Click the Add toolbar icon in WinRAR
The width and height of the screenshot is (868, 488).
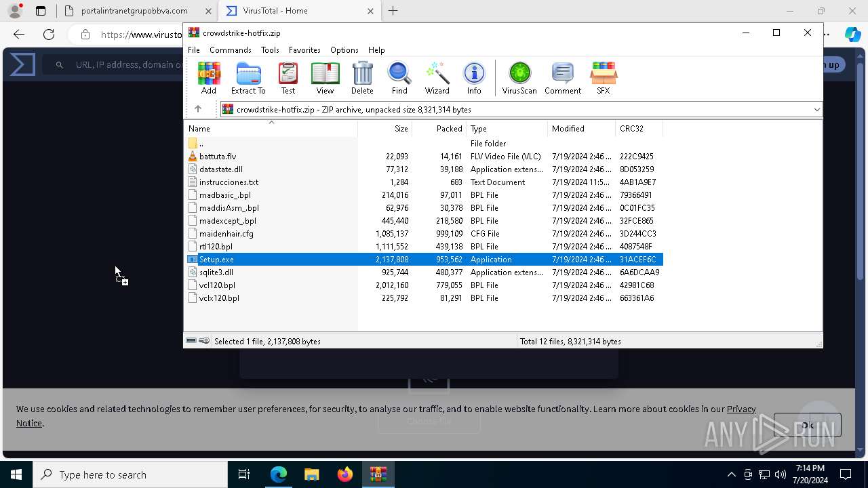(209, 78)
